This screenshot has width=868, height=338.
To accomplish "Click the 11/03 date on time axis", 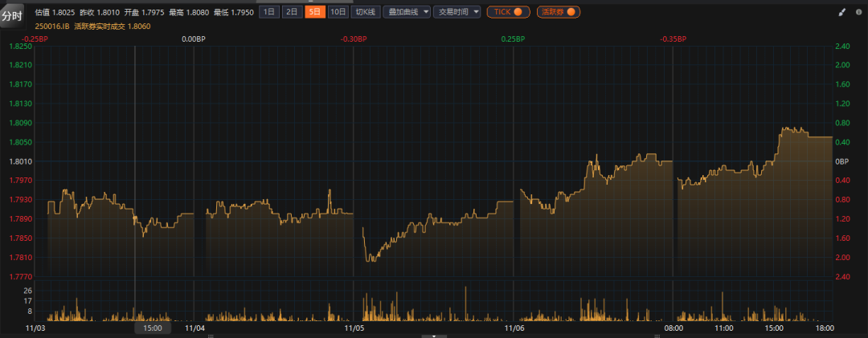I will pos(35,328).
